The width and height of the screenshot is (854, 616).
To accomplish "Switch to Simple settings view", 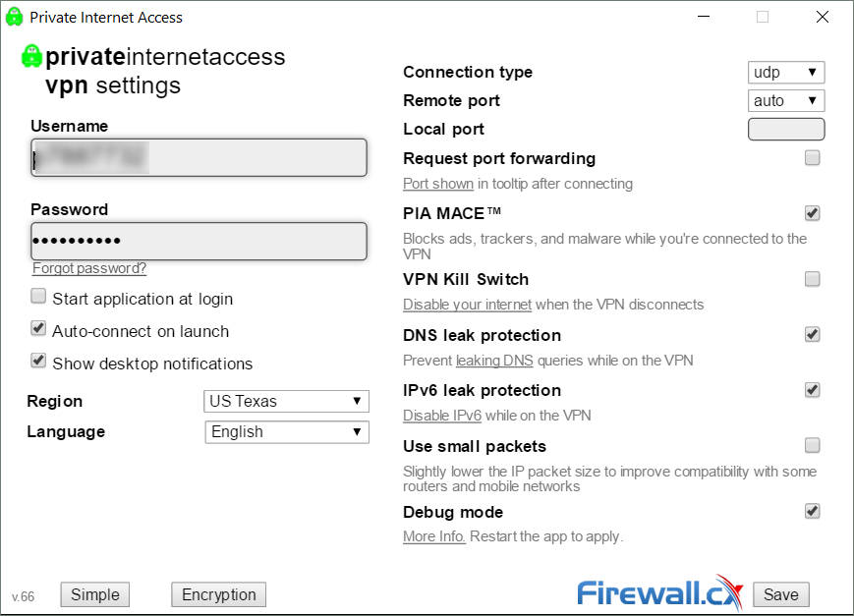I will coord(94,594).
